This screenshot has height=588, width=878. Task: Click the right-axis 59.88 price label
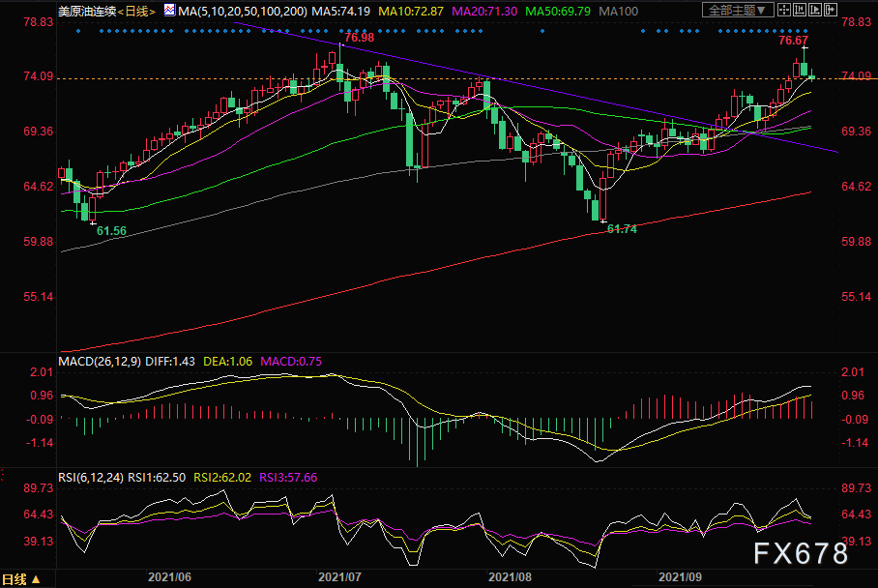pos(857,242)
